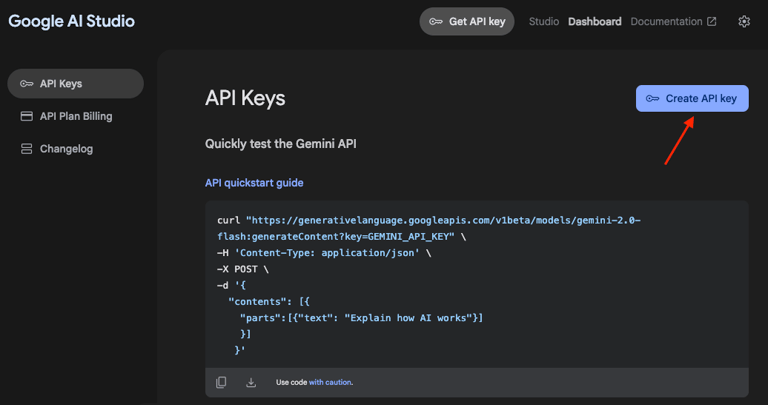Viewport: 768px width, 405px height.
Task: Switch to the Dashboard tab
Action: point(595,22)
